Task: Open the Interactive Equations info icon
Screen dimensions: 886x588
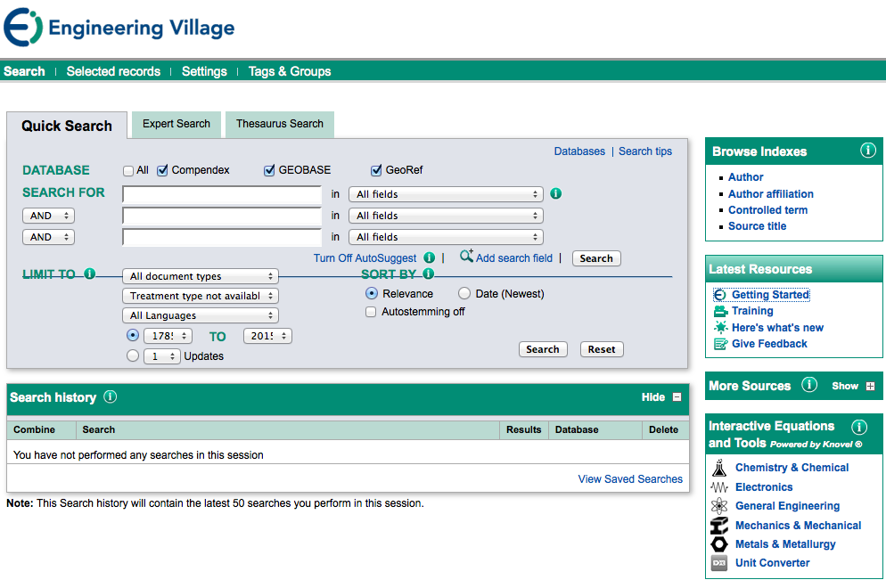Action: coord(859,427)
